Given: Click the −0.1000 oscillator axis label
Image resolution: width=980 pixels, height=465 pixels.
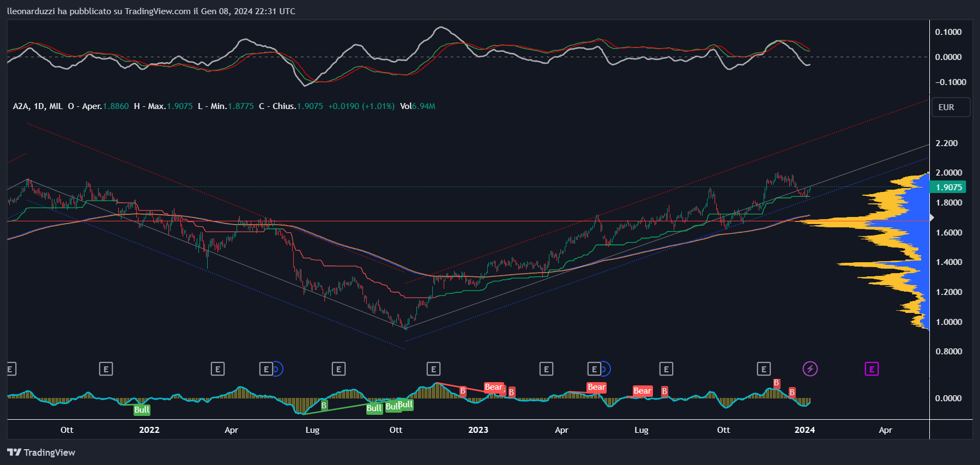Looking at the screenshot, I should (x=951, y=82).
